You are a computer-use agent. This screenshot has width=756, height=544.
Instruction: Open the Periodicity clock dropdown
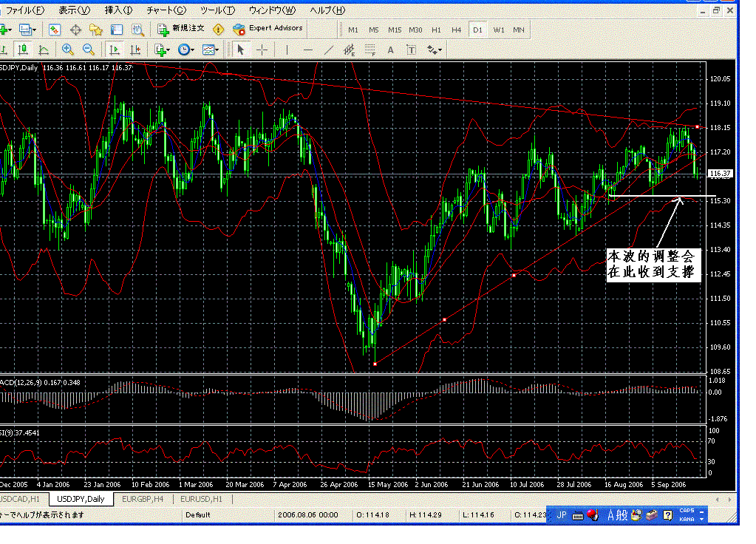pos(185,50)
